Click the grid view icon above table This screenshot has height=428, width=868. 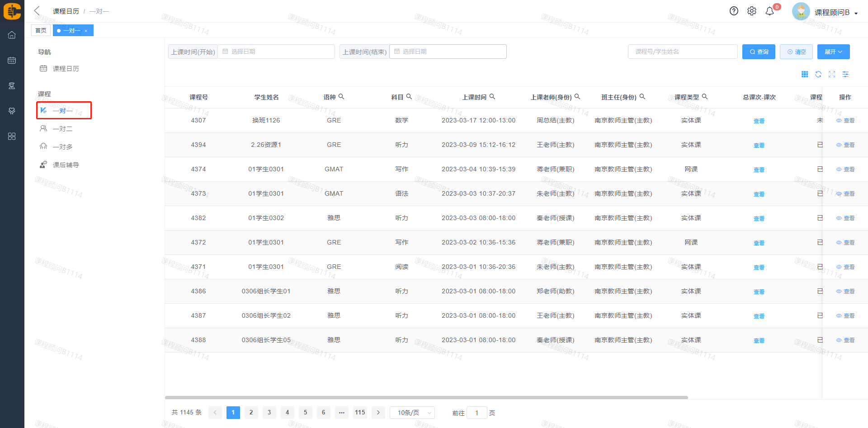point(805,74)
